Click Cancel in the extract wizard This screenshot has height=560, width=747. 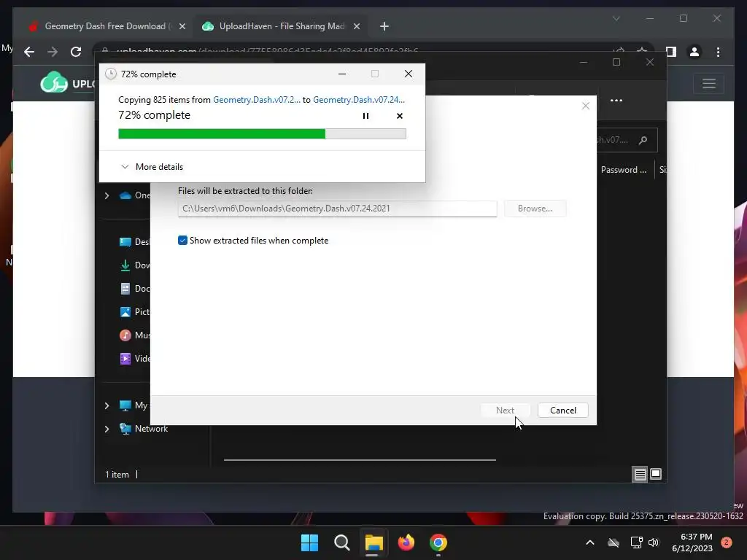[562, 410]
